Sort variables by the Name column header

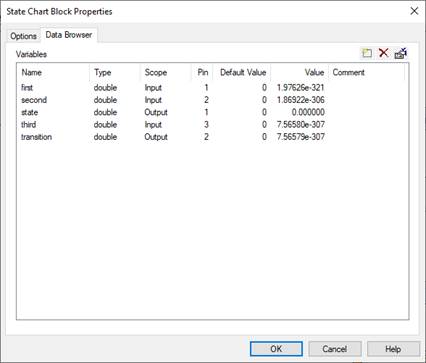click(53, 72)
